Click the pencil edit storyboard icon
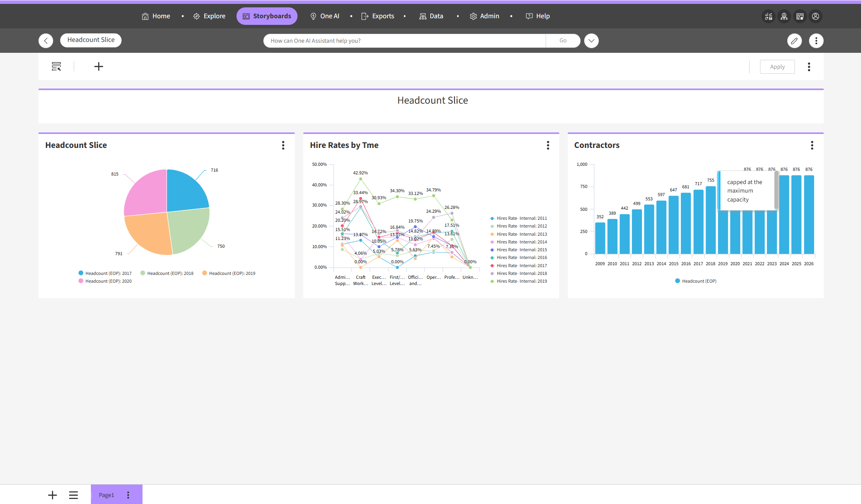The width and height of the screenshot is (861, 504). 794,41
